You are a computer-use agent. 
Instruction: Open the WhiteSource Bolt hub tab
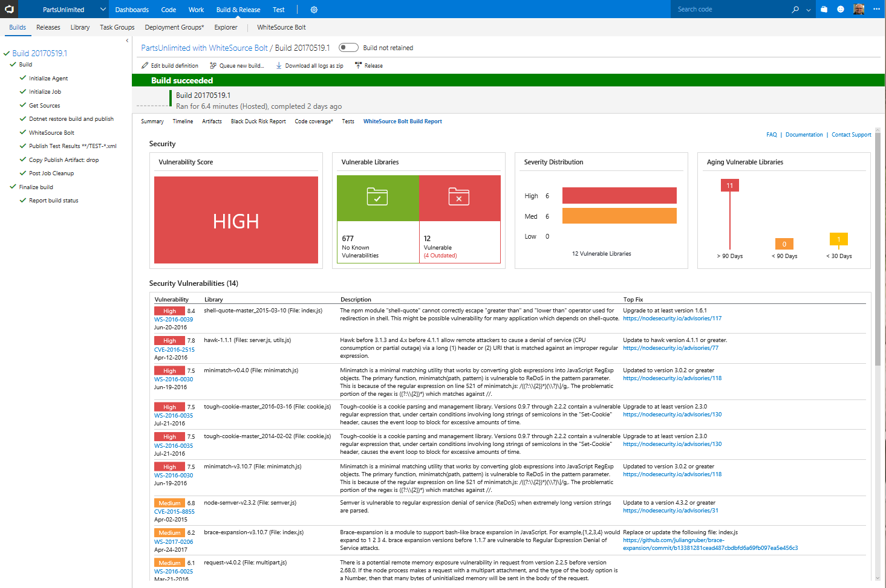point(281,27)
